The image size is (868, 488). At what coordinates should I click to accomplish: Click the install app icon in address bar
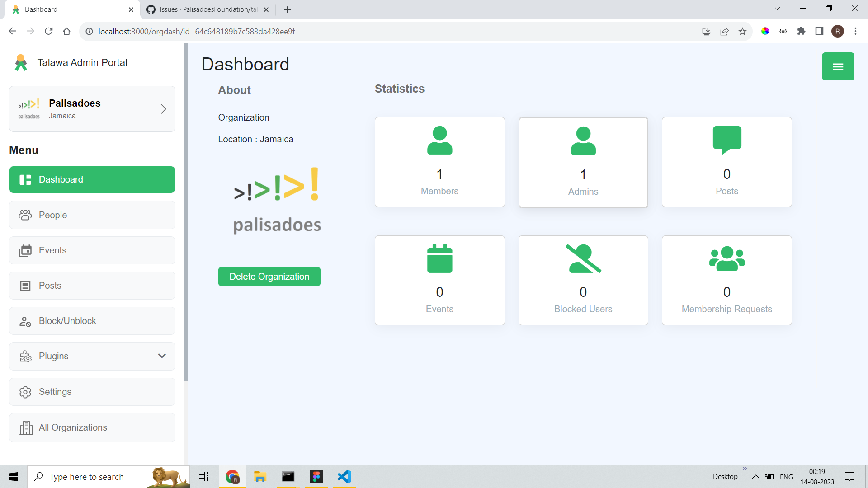pyautogui.click(x=706, y=31)
